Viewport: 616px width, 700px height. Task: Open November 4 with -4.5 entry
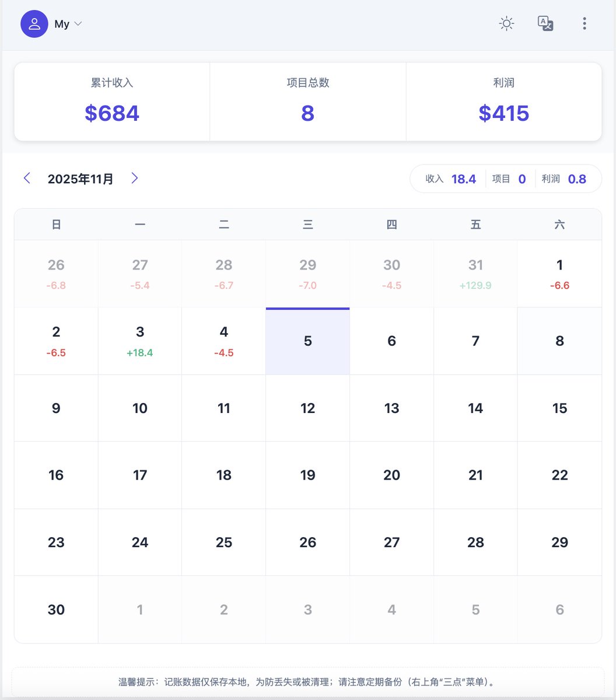point(224,341)
